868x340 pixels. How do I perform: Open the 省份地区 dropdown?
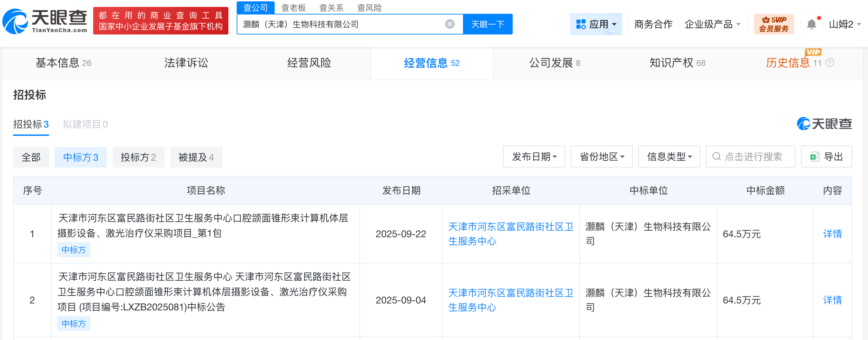[x=601, y=157]
